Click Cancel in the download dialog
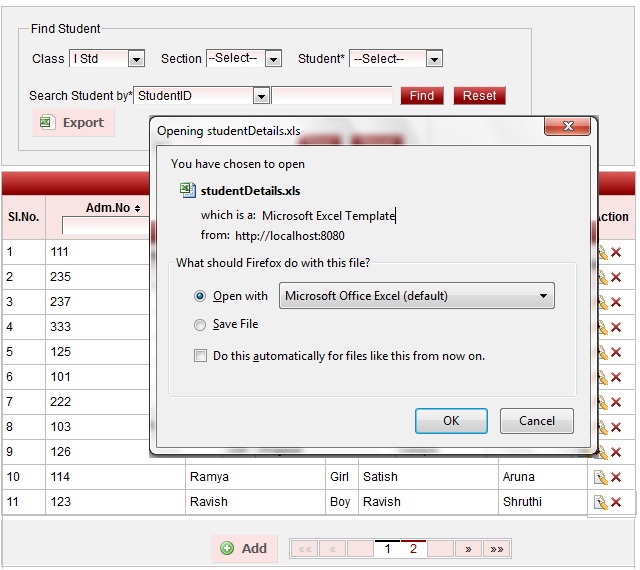Viewport: 640px width, 570px height. (537, 421)
